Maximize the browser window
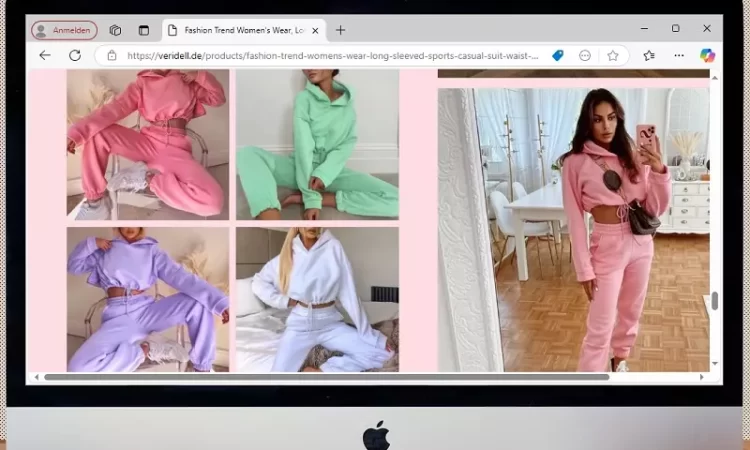This screenshot has width=750, height=450. [675, 29]
